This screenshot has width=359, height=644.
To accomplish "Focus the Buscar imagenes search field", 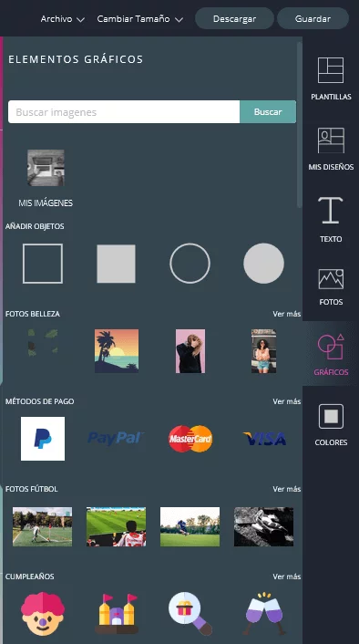I will click(x=124, y=111).
